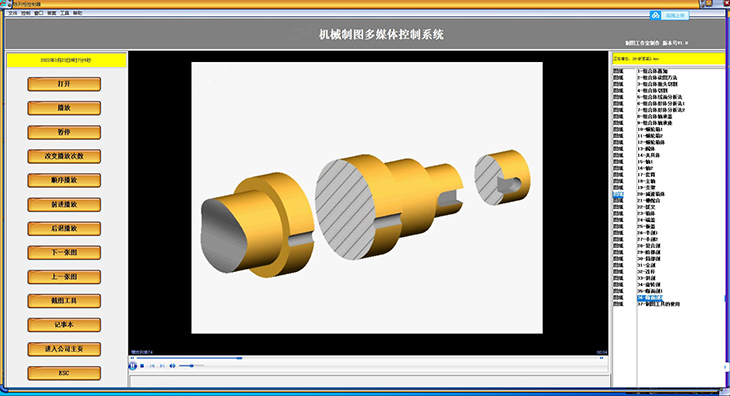
Task: Select list item 1 in the playlist
Action: pyautogui.click(x=652, y=71)
